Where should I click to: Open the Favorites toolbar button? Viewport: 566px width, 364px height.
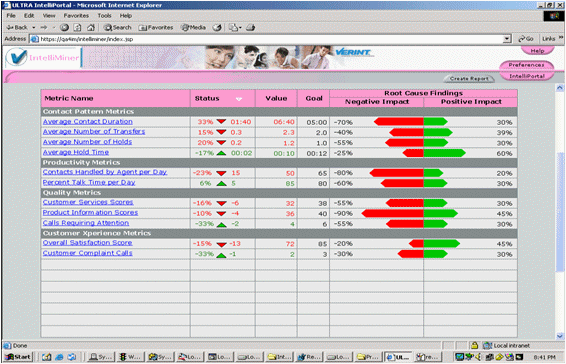point(156,27)
